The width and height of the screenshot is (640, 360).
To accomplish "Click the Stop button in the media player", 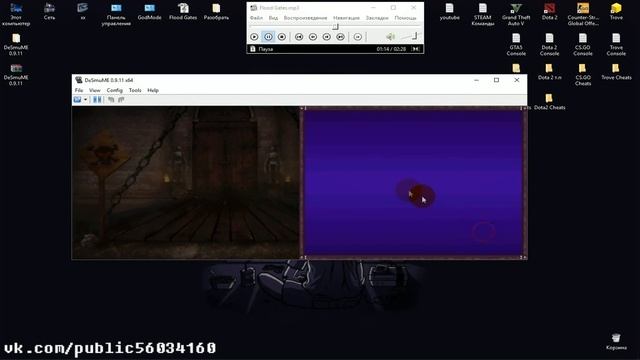I will click(282, 37).
